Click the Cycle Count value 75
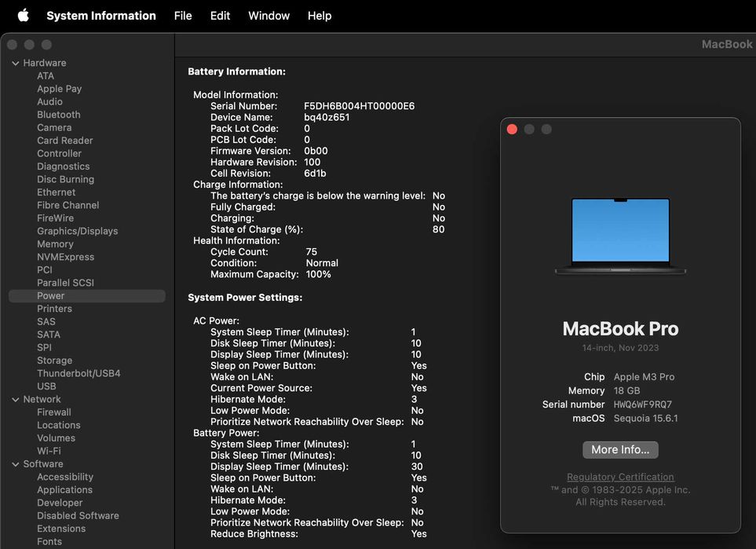 click(312, 252)
